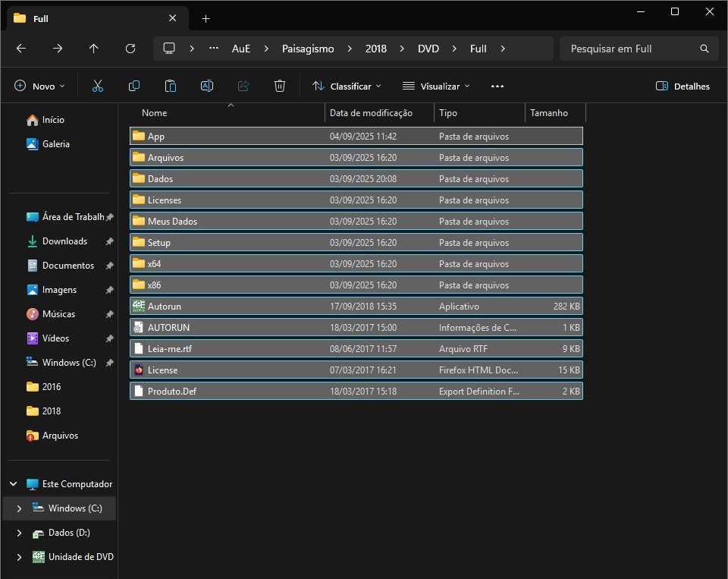Image resolution: width=728 pixels, height=579 pixels.
Task: Click the Delete trash can icon
Action: coord(280,87)
